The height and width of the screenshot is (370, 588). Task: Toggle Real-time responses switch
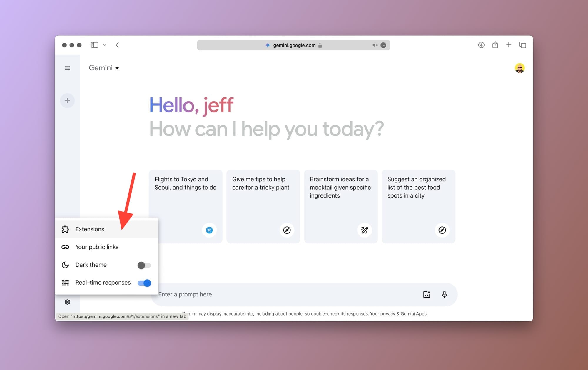(144, 283)
